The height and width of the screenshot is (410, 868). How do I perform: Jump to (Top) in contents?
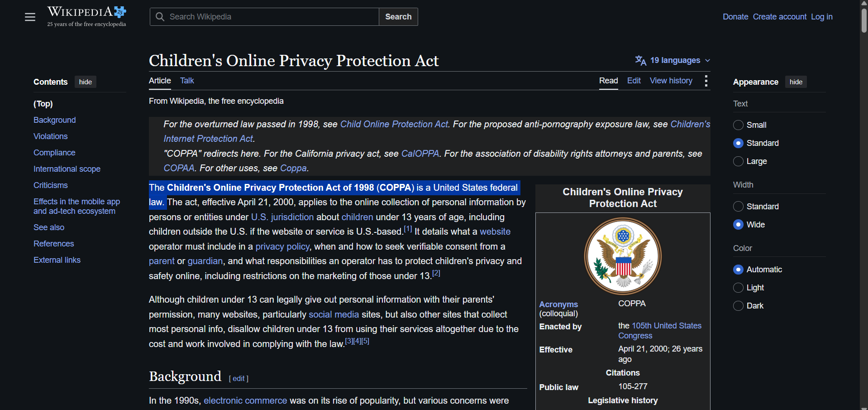tap(43, 104)
